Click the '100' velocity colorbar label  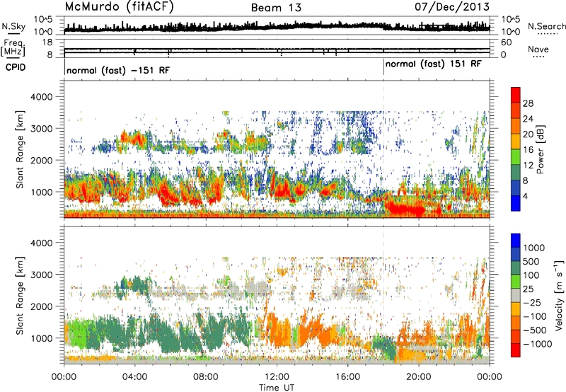[531, 275]
